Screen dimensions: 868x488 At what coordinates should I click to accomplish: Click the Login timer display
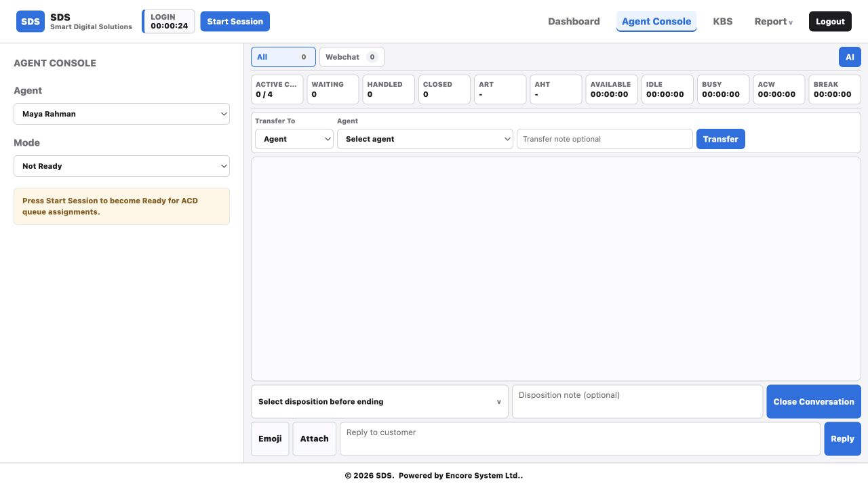pos(169,22)
